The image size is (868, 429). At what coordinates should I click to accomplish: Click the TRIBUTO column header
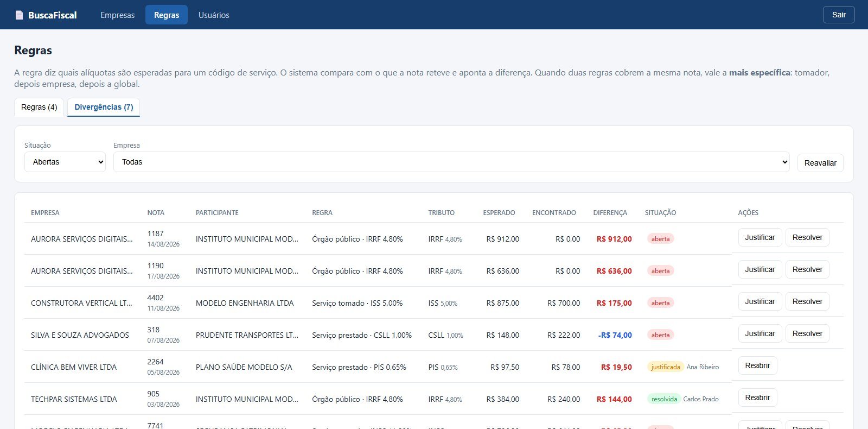pyautogui.click(x=441, y=213)
